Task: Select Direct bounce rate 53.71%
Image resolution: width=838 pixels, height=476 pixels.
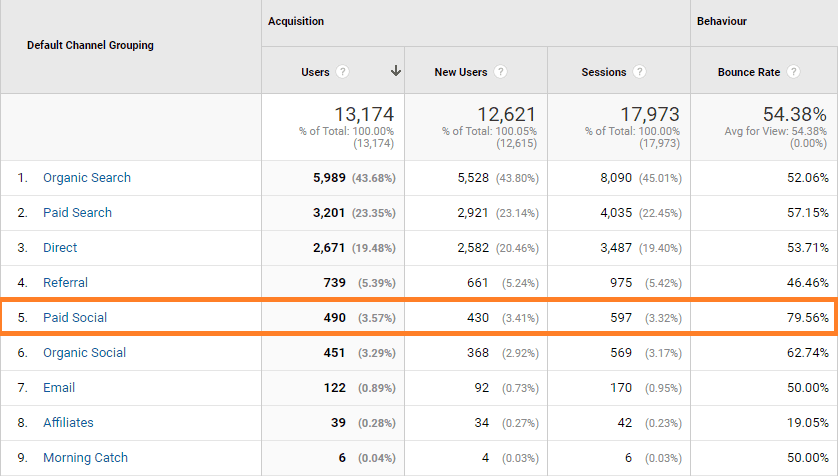Action: 808,248
